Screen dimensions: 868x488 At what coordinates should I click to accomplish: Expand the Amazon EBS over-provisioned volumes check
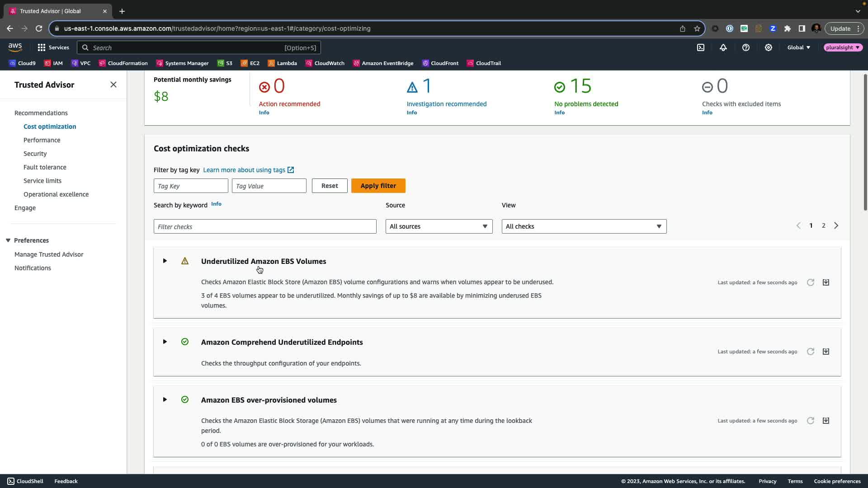coord(165,400)
